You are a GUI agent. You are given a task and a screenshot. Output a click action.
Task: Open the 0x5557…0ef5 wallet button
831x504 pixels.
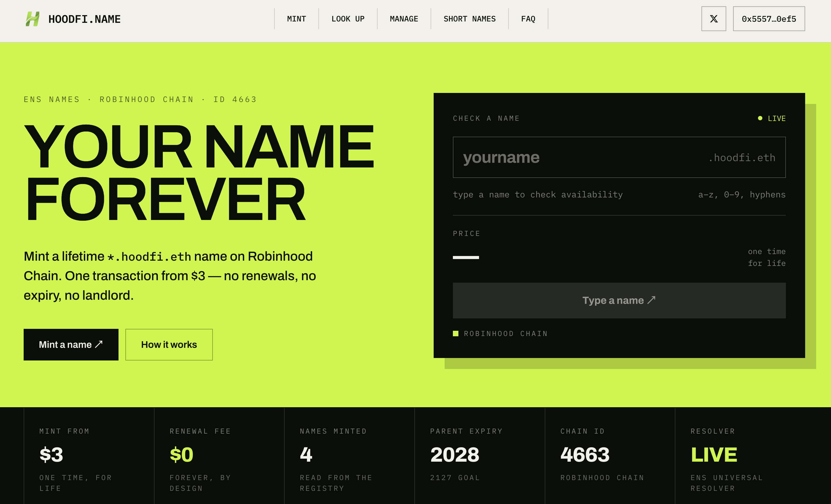(x=769, y=19)
